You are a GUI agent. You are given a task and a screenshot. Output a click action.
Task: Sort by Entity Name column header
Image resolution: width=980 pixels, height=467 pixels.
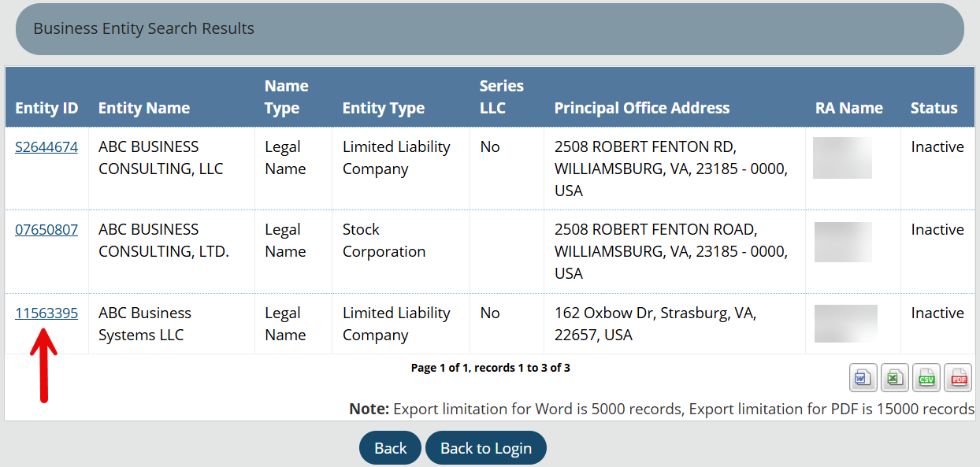pos(144,109)
